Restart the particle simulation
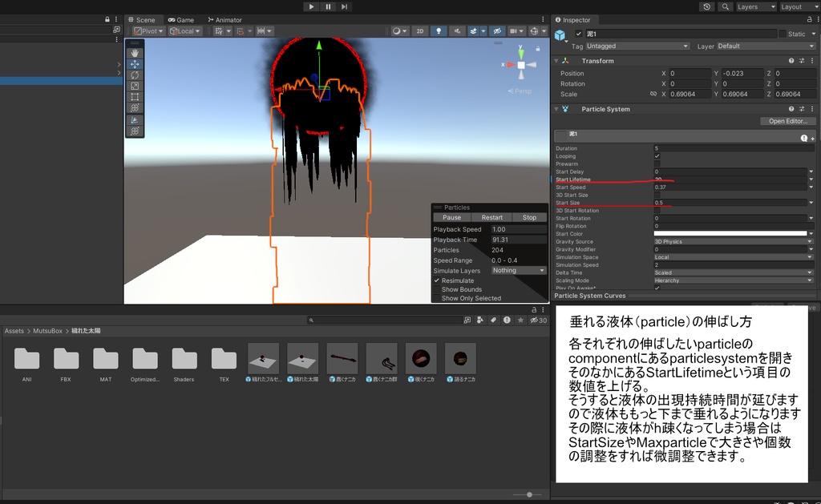Screen dimensions: 821x504 491,218
